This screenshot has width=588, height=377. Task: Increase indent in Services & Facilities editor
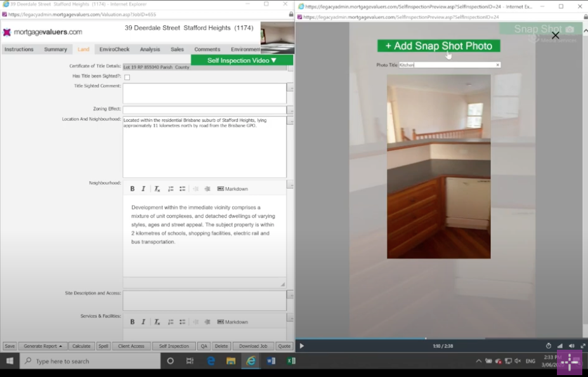coord(207,322)
